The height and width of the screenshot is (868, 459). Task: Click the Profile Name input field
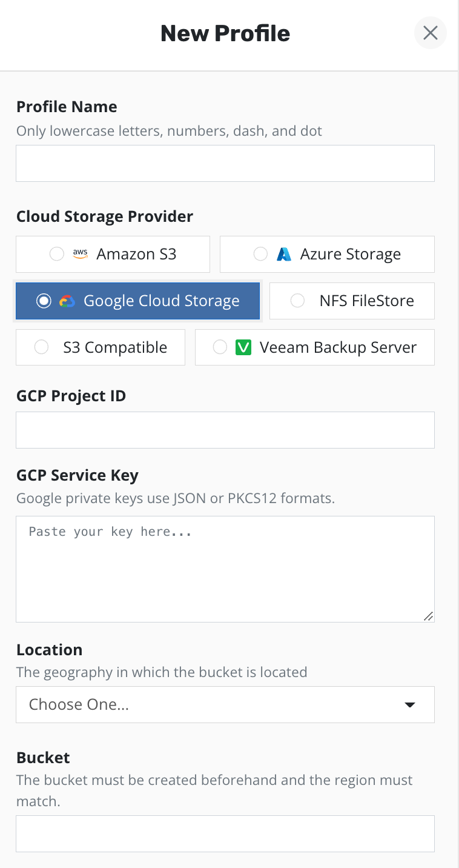(225, 163)
